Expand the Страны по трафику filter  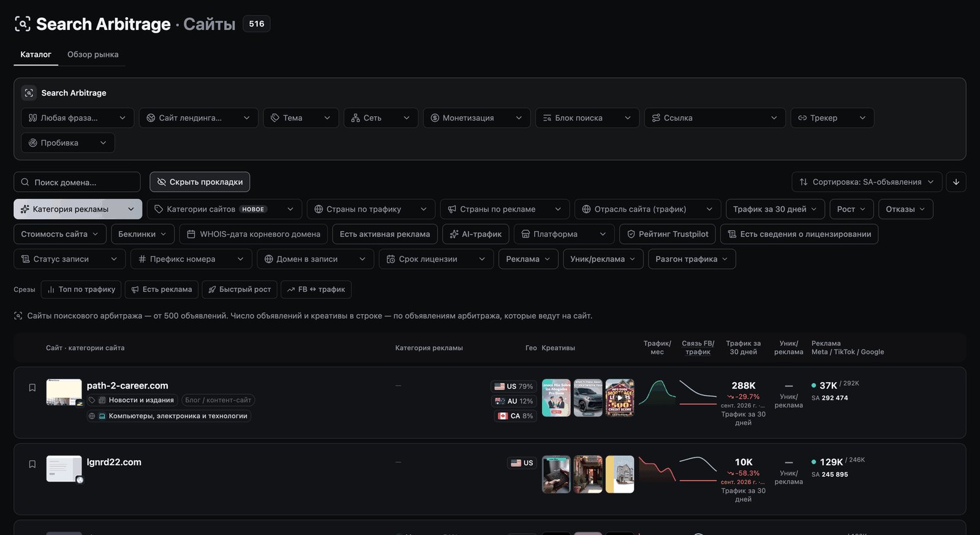point(371,209)
